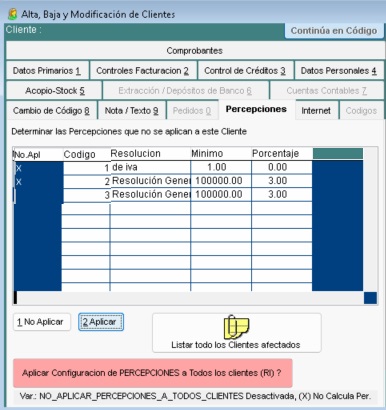Open the Datos Primarios 1 tab
The image size is (386, 410).
pyautogui.click(x=47, y=70)
